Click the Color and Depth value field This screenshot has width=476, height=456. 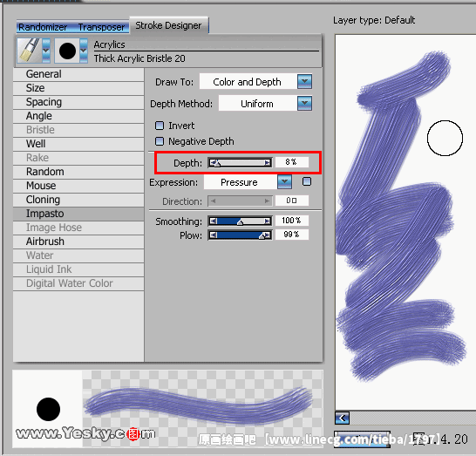point(248,82)
